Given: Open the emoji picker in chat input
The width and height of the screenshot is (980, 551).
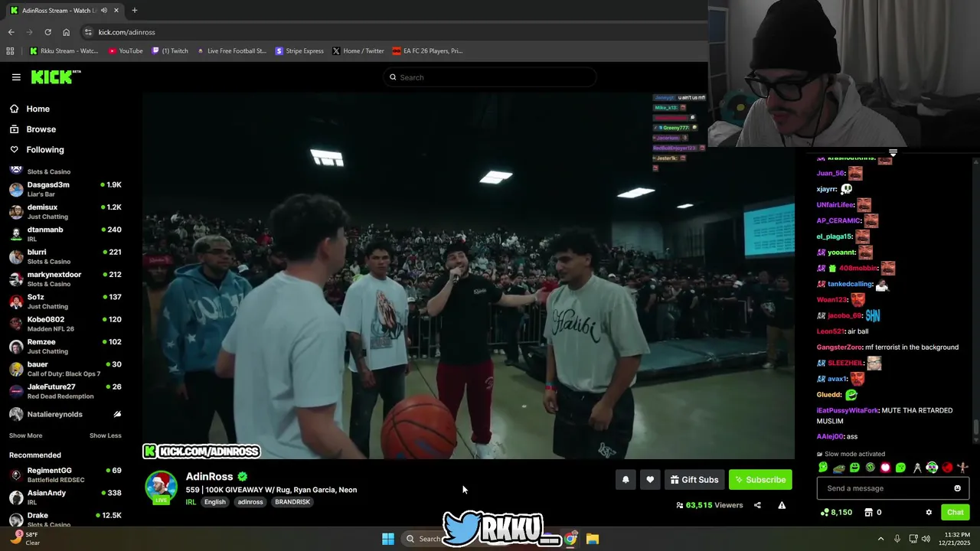Looking at the screenshot, I should point(957,488).
